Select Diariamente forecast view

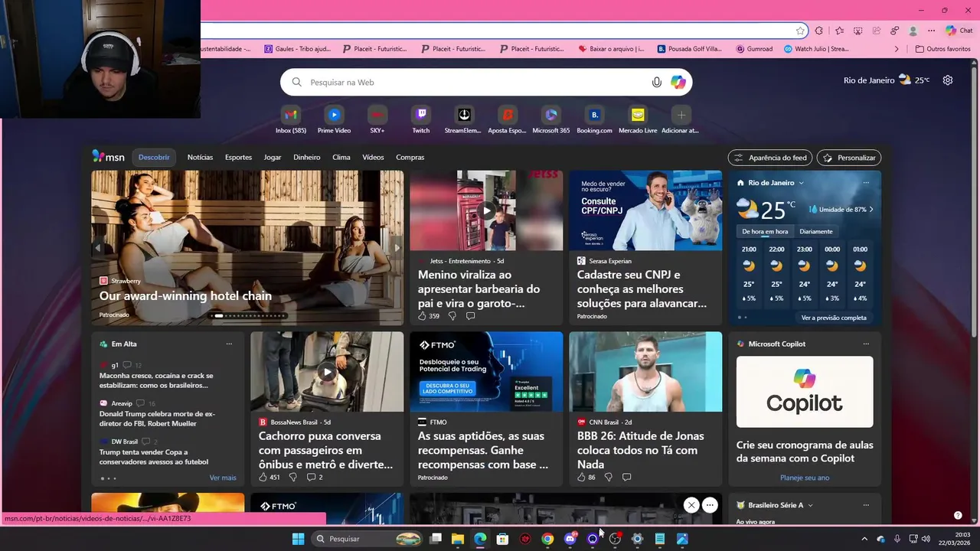pos(816,231)
